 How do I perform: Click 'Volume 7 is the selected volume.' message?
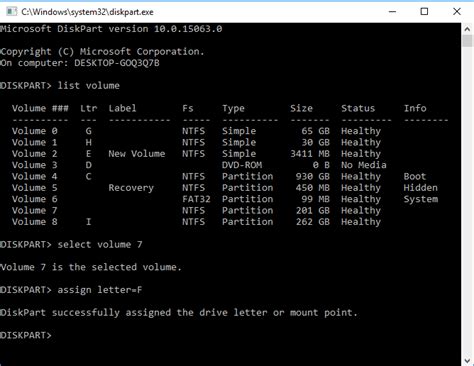pyautogui.click(x=91, y=267)
